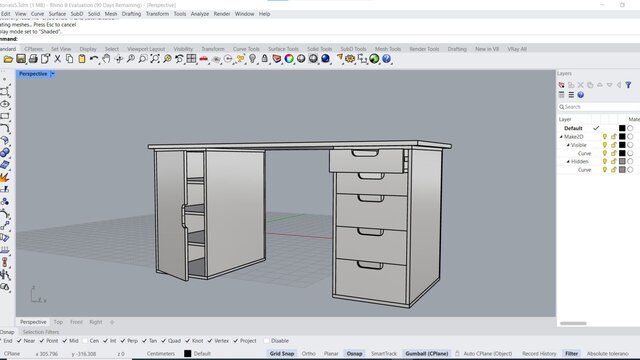
Task: Open the Selection Filters tab
Action: 41,332
